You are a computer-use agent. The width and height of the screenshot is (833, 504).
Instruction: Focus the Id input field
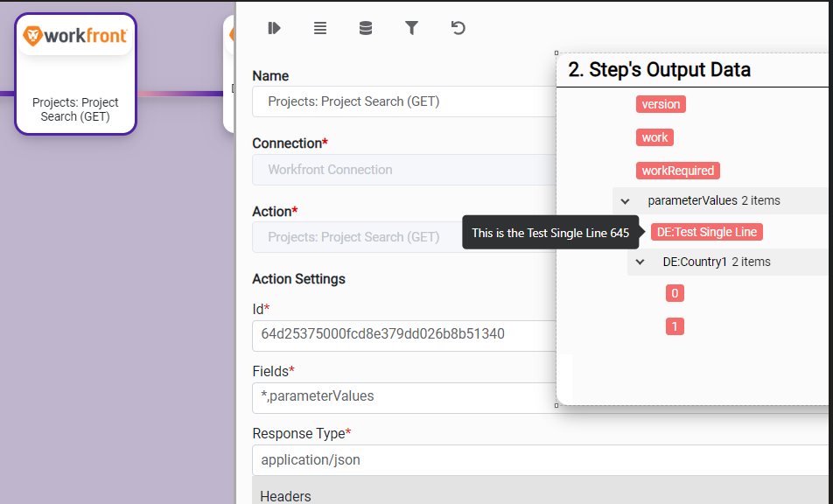(x=404, y=334)
